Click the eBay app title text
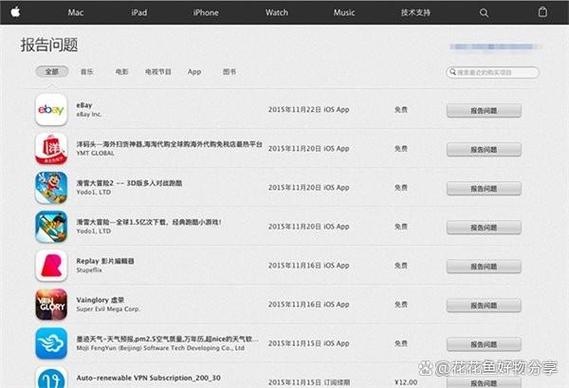Image resolution: width=569 pixels, height=388 pixels. (84, 105)
